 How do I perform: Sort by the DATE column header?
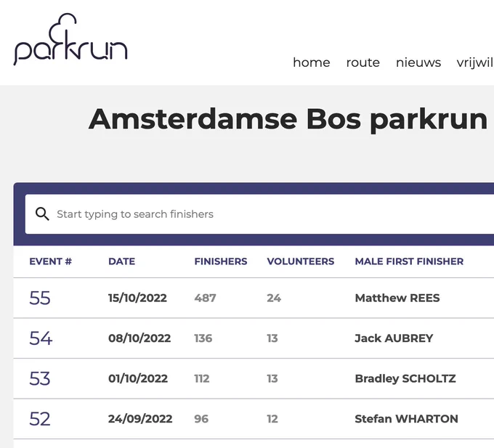pos(121,261)
